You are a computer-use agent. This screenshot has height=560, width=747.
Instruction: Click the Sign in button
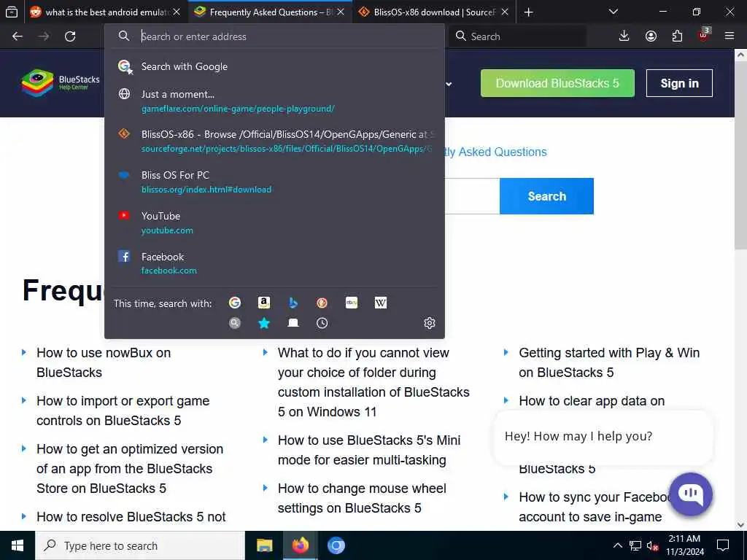pyautogui.click(x=679, y=83)
